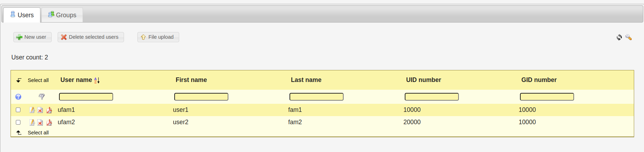
Task: Tick the checkbox for user ufam2
Action: coord(18,122)
